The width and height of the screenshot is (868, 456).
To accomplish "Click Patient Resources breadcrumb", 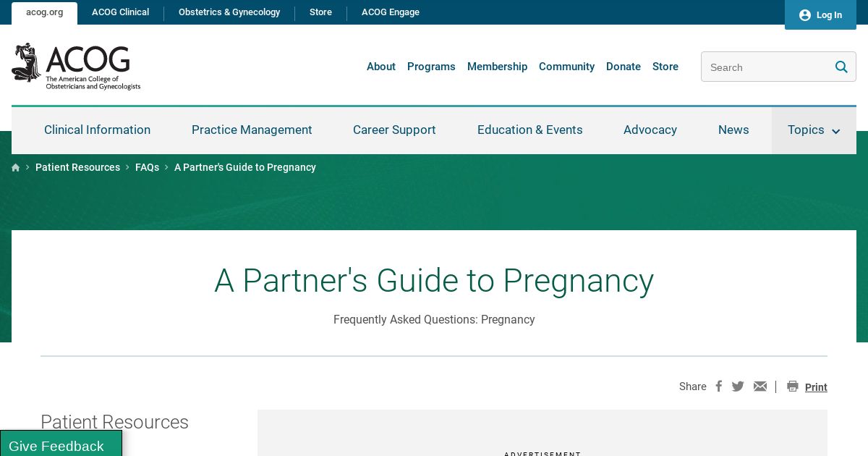I will coord(77,167).
